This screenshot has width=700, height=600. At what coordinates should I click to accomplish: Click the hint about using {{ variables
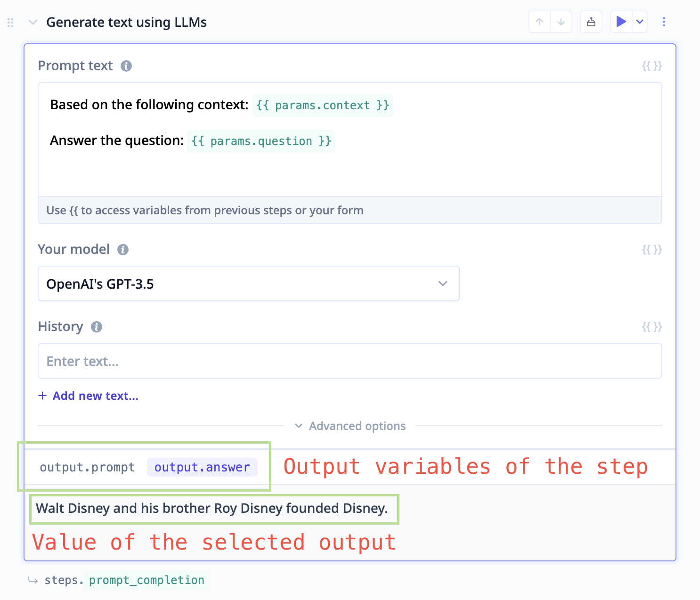point(205,211)
